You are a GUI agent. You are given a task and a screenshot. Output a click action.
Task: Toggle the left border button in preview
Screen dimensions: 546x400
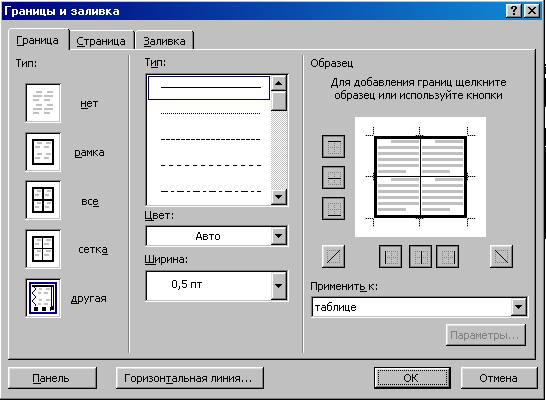coord(390,257)
